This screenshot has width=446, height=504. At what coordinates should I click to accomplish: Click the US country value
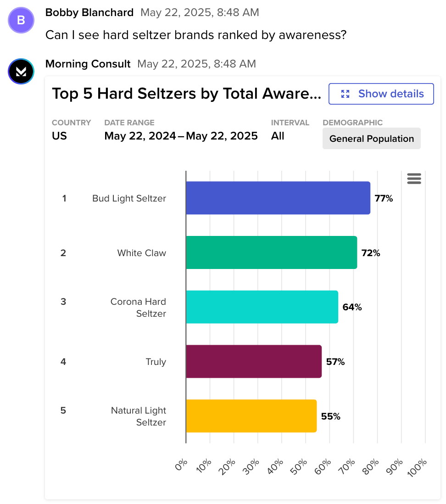pos(59,136)
